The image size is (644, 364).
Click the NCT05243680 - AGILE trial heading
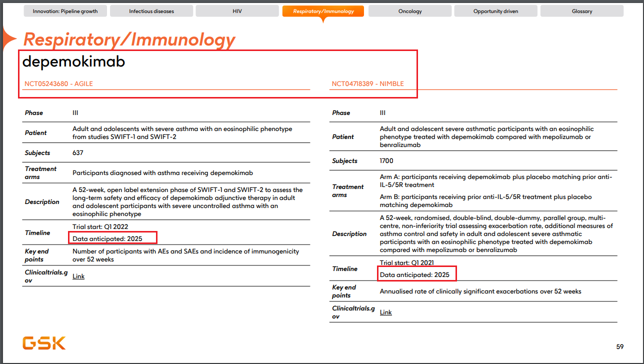[x=58, y=83]
